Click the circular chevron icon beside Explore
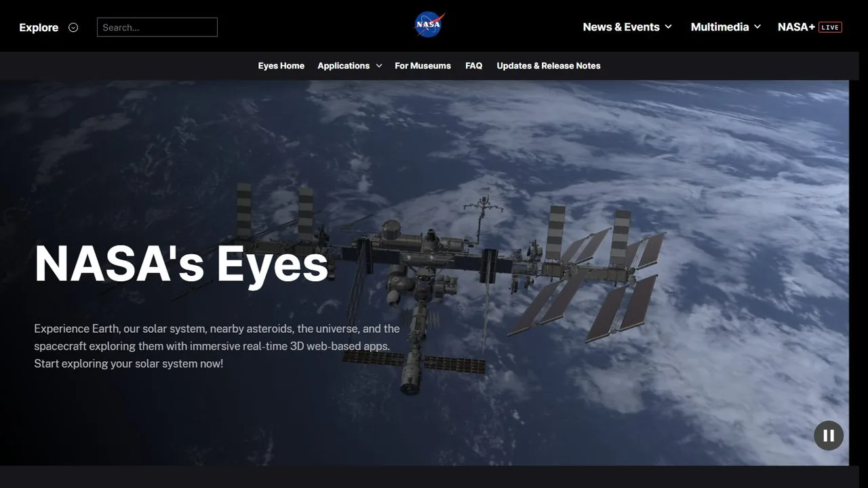This screenshot has height=488, width=868. [73, 27]
